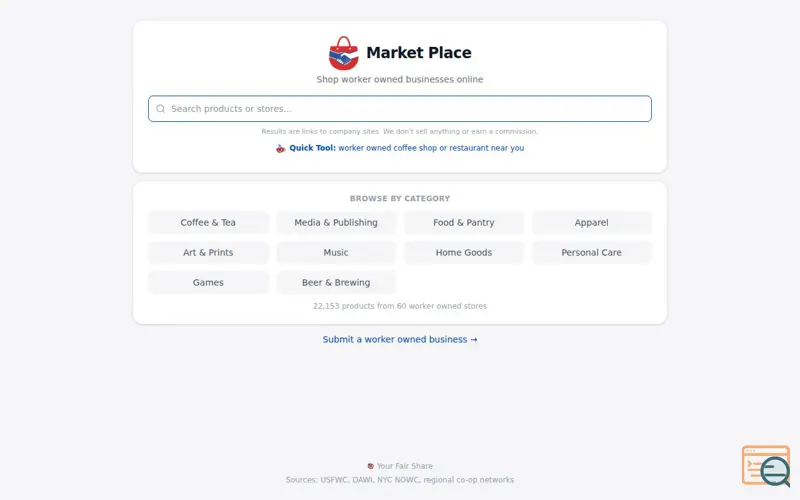Click the search magnifier icon
Screen dimensions: 800x500
(x=161, y=109)
